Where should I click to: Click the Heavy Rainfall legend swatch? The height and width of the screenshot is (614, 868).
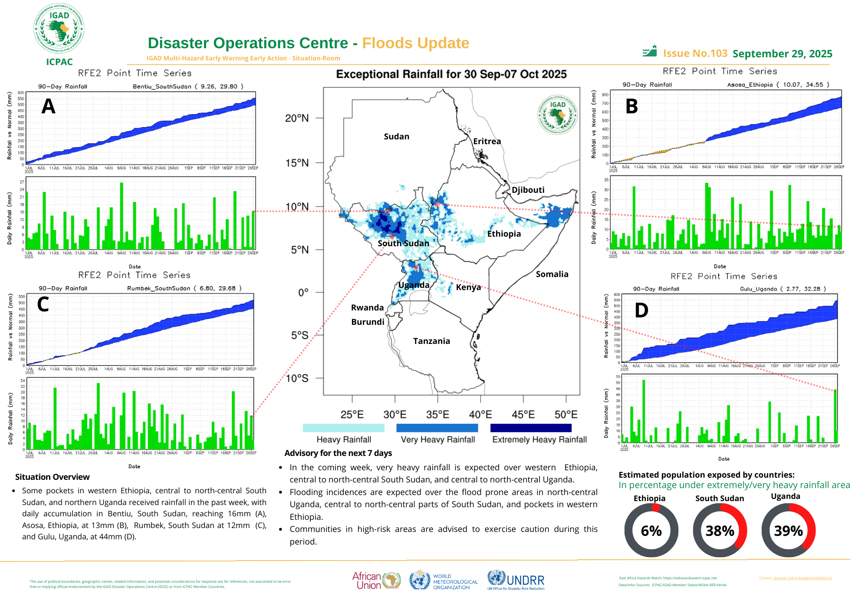pyautogui.click(x=343, y=428)
